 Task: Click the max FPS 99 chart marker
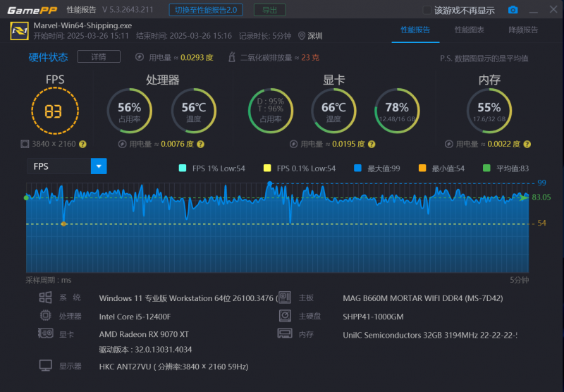tap(270, 184)
